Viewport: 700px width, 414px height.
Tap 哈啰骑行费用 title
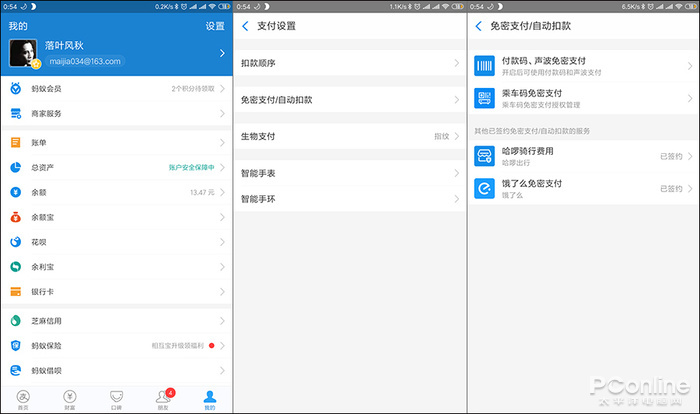point(528,151)
